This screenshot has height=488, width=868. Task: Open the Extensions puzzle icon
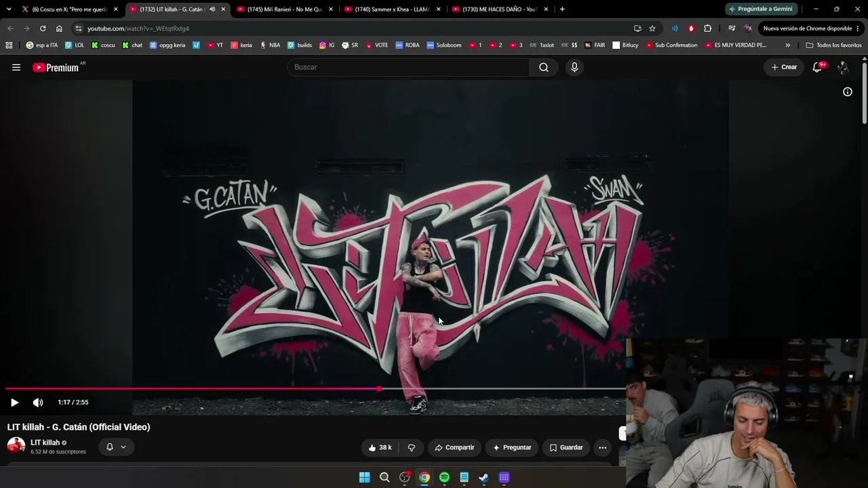point(708,28)
